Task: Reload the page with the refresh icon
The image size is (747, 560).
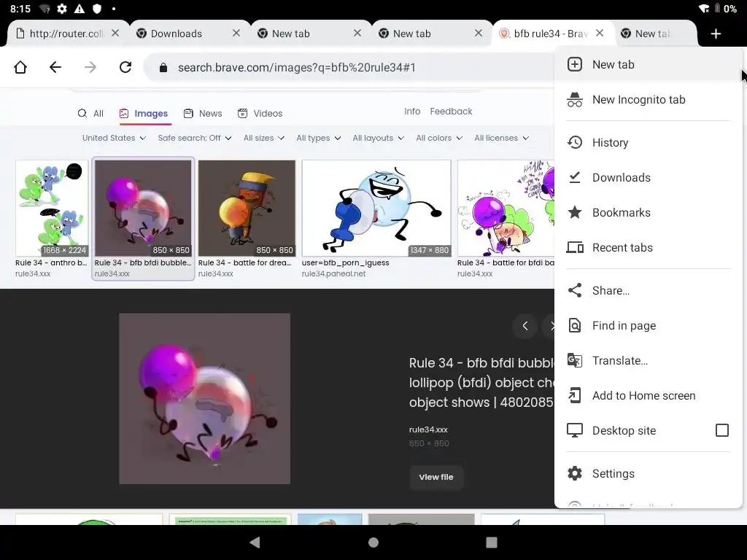Action: click(x=125, y=67)
